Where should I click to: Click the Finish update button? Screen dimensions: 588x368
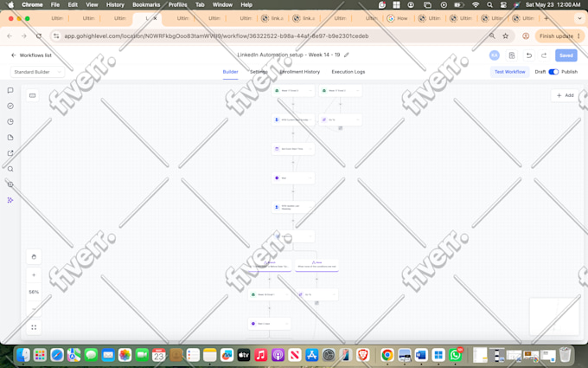[x=556, y=36]
